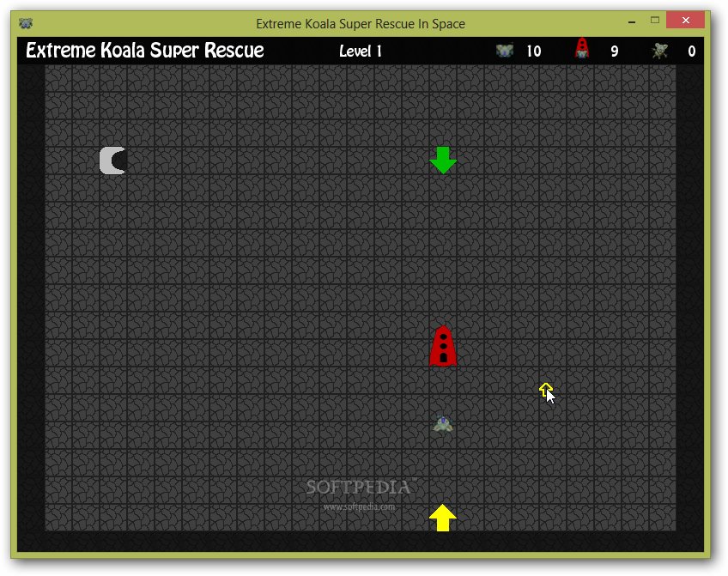Click the red rocket ship on the board

[443, 346]
